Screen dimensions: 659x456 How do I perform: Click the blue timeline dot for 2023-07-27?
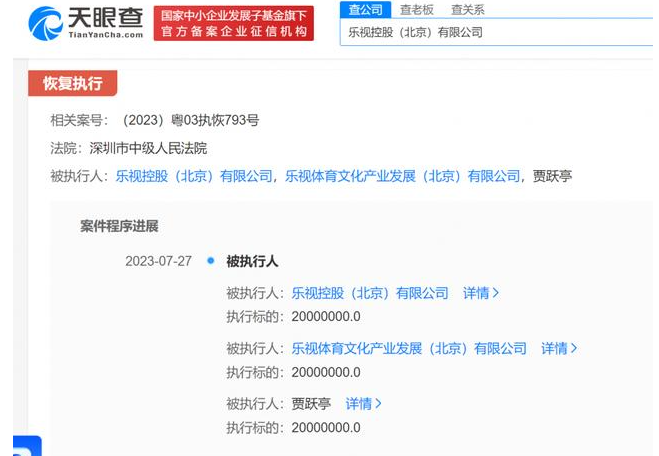[x=211, y=261]
